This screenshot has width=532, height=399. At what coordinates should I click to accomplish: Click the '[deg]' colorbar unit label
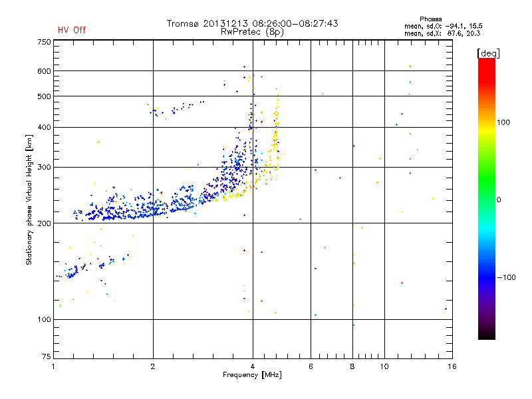[x=488, y=53]
